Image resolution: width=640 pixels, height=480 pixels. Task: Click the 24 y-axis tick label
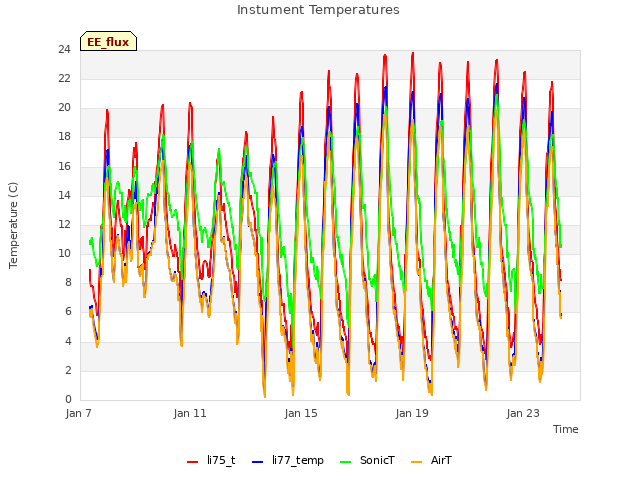[x=64, y=49]
